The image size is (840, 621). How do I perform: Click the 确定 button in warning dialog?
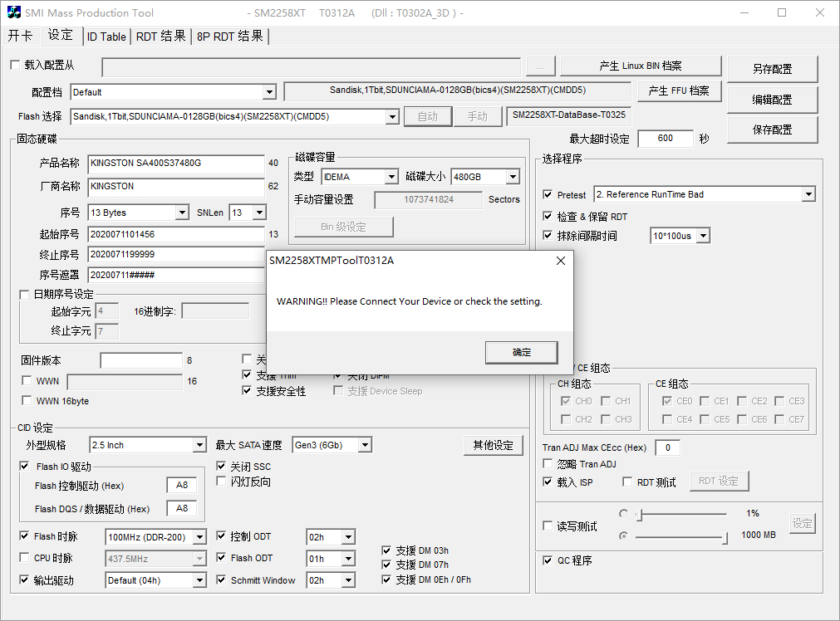point(521,352)
